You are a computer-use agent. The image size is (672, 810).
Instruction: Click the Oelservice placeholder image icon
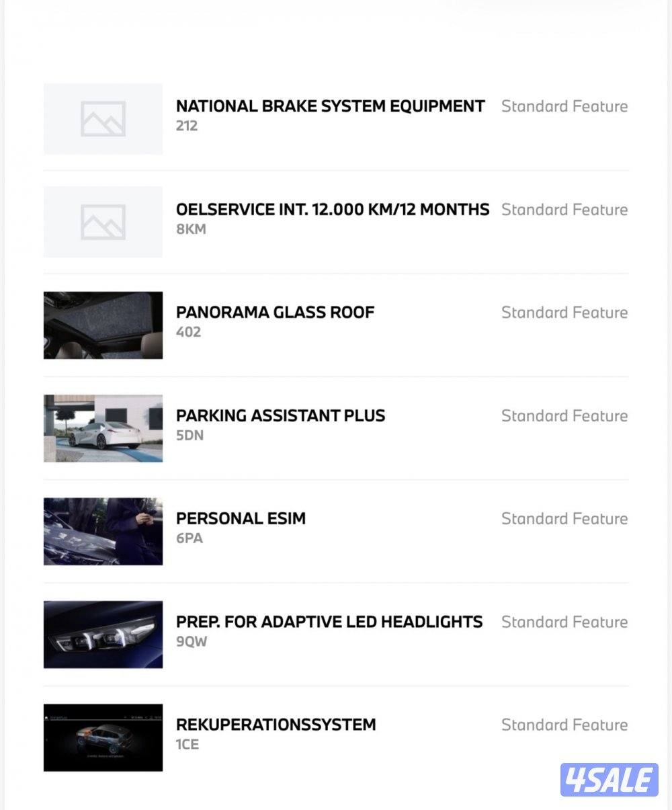coord(103,222)
